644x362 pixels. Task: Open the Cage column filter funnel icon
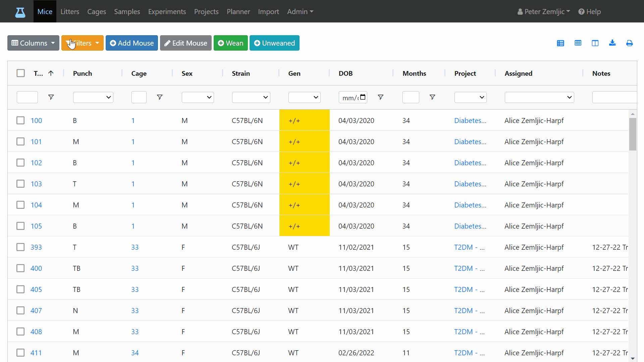click(160, 97)
